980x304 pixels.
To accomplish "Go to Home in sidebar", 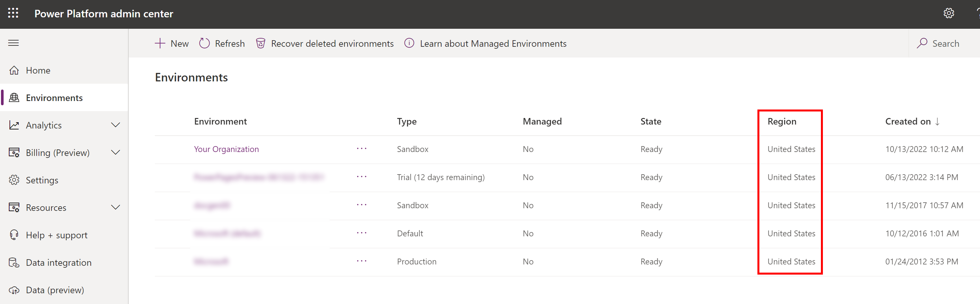I will click(x=38, y=70).
